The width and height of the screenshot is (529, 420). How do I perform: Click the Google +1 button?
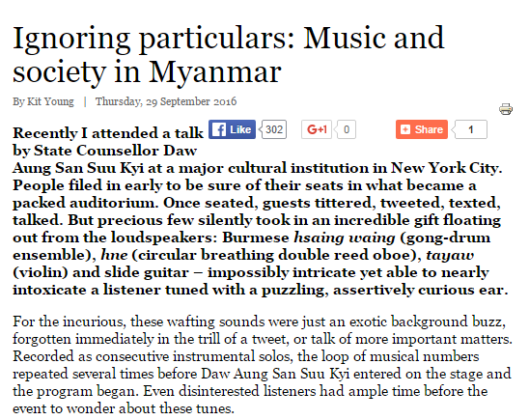coord(317,129)
